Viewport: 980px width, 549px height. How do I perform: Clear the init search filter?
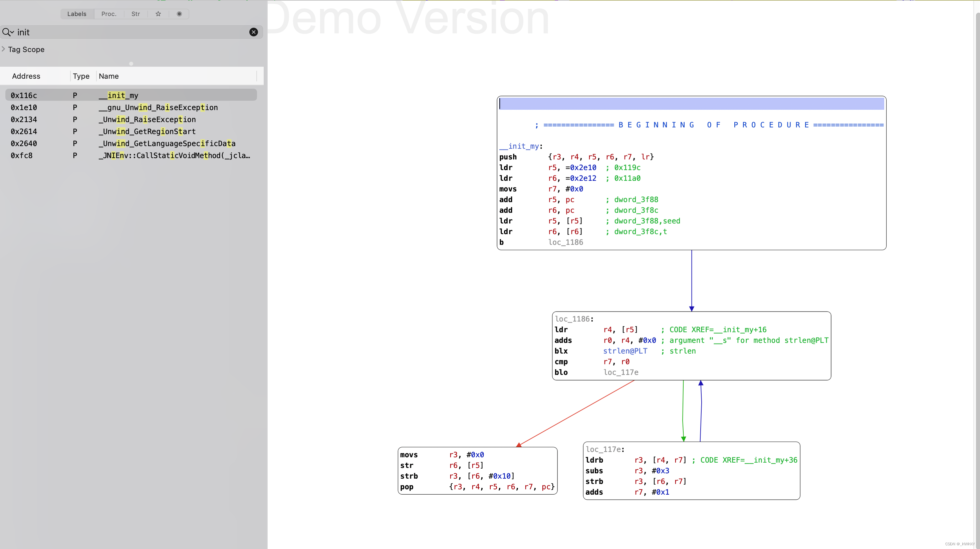pyautogui.click(x=254, y=32)
